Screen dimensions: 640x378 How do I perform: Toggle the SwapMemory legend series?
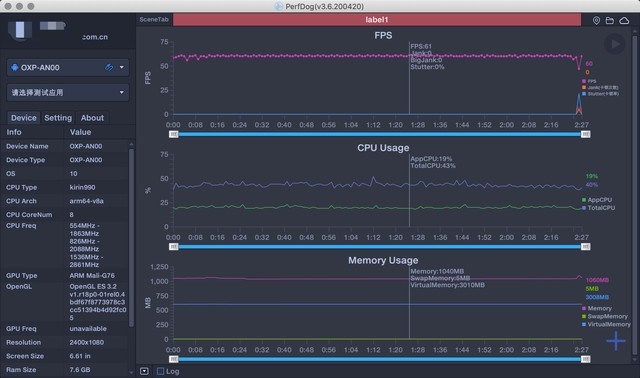(604, 316)
